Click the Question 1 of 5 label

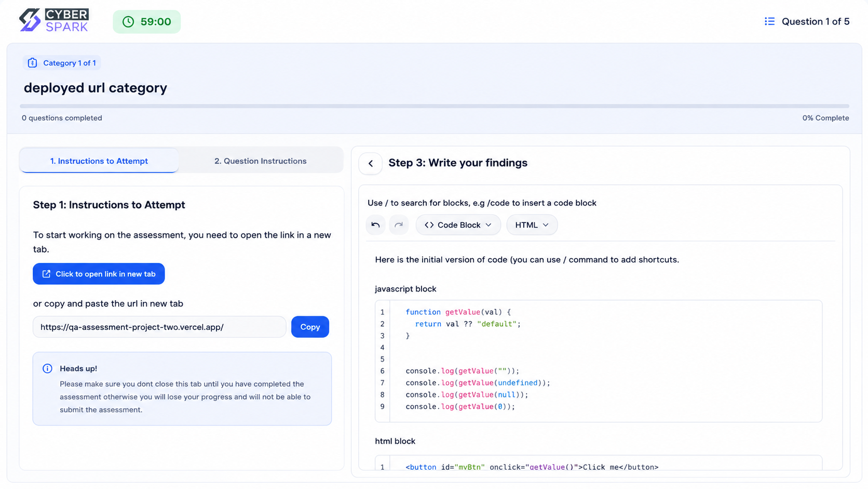pos(816,21)
